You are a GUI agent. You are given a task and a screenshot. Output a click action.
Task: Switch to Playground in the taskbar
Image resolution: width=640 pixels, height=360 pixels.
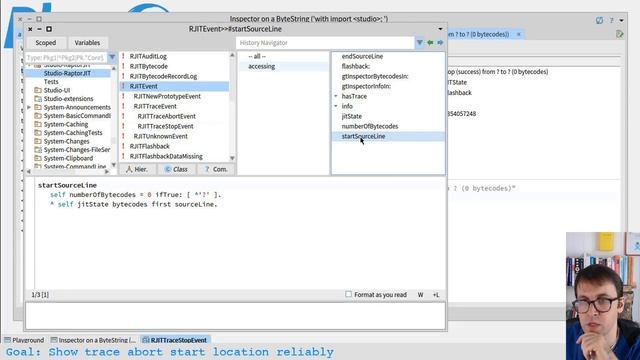[24, 340]
